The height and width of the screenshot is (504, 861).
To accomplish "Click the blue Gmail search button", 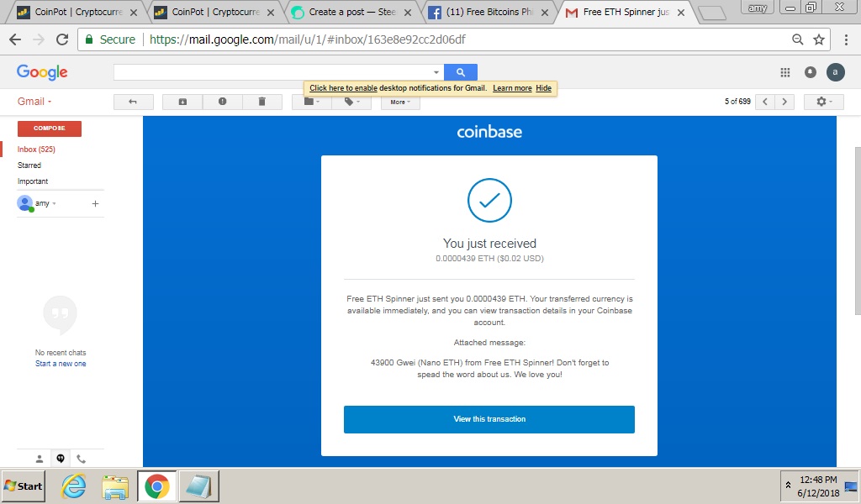I will tap(460, 72).
